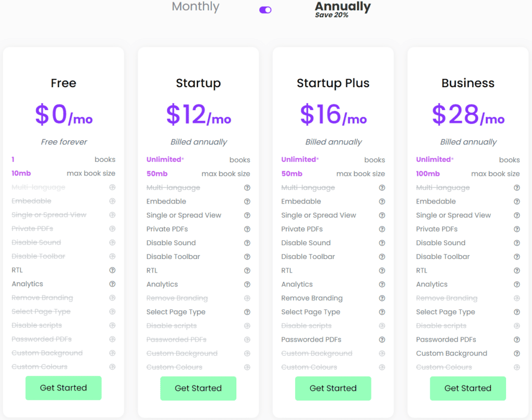Toggle the Monthly/Annually billing switch
This screenshot has height=420, width=532.
[265, 10]
